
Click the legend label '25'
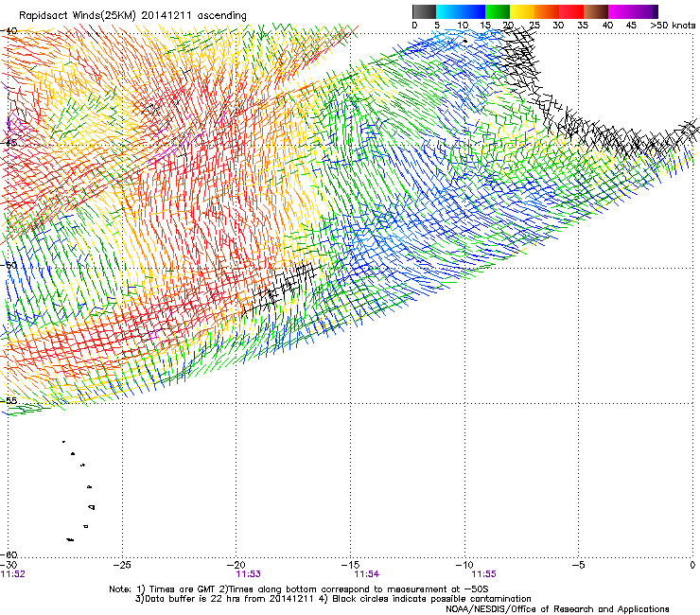[534, 26]
